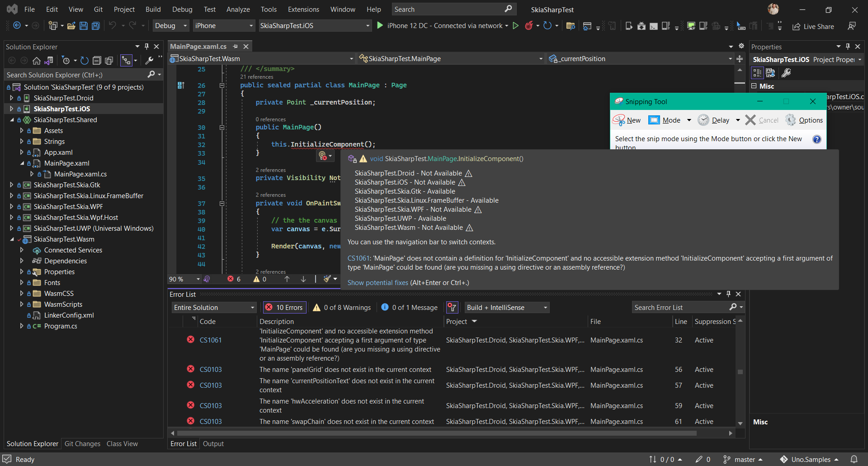Toggle the 0 of 1 Message filter
Viewport: 868px width, 466px height.
[x=409, y=308]
